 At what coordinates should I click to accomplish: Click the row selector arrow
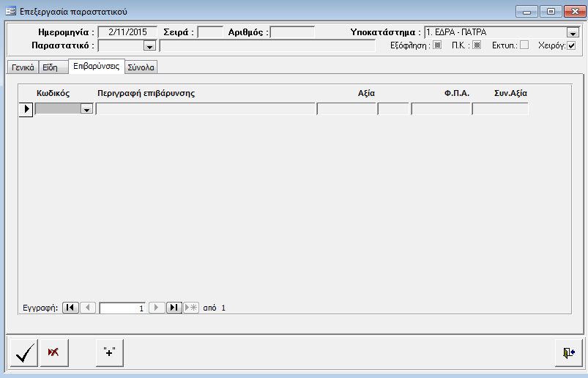[26, 109]
